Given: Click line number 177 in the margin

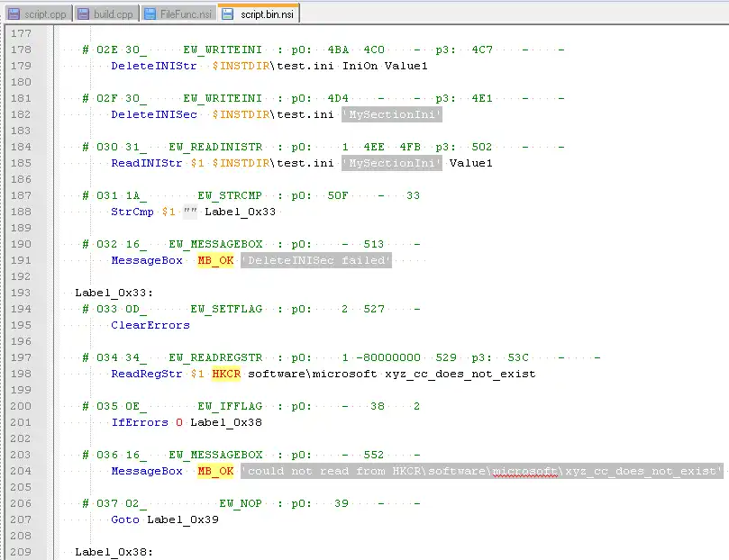Looking at the screenshot, I should (21, 33).
